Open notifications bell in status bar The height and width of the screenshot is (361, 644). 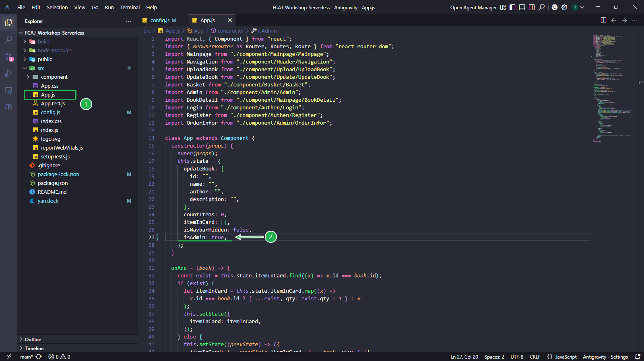pyautogui.click(x=638, y=357)
